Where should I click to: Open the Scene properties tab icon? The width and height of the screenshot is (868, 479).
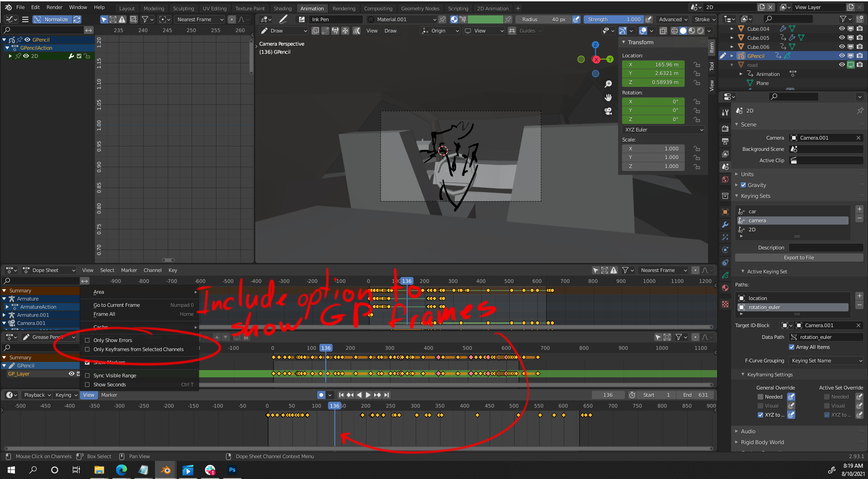point(725,167)
